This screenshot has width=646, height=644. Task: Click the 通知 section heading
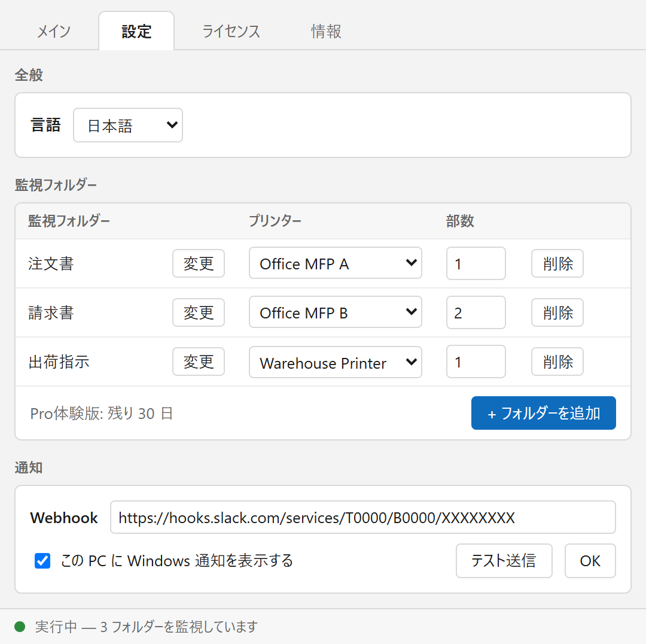click(29, 467)
